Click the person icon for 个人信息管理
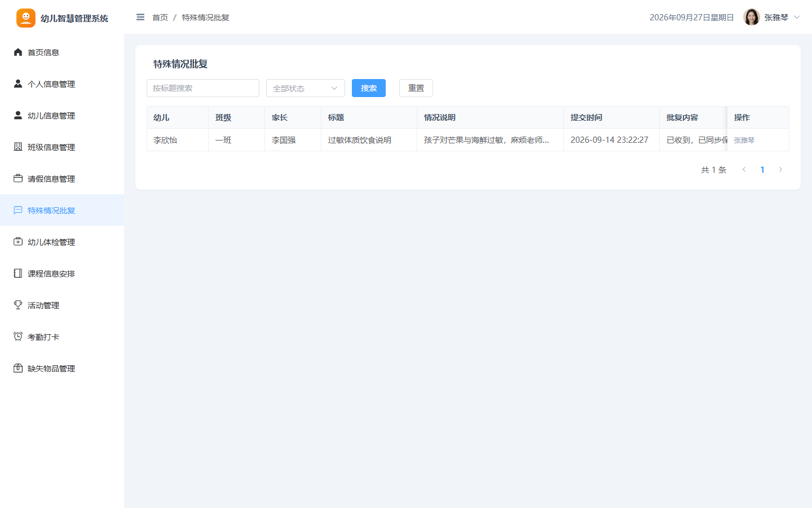The width and height of the screenshot is (812, 508). coord(18,84)
